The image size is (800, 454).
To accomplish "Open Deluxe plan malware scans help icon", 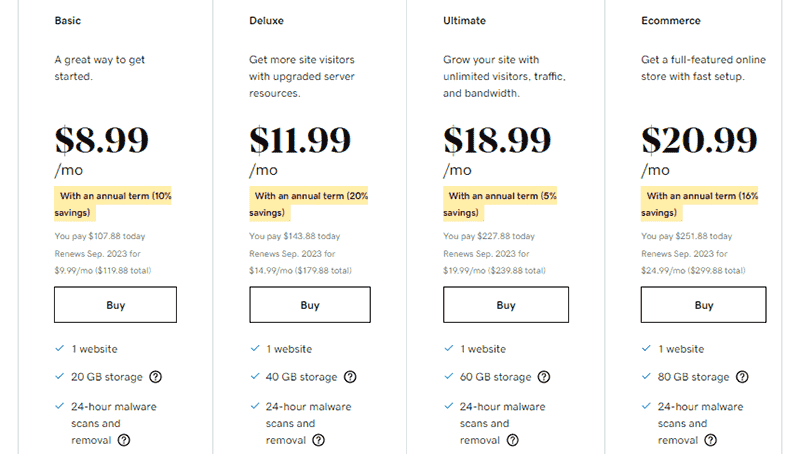I will tap(319, 440).
